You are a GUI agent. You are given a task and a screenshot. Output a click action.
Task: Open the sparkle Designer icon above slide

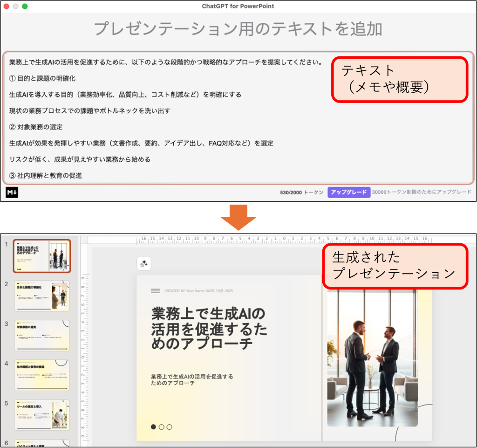(144, 263)
